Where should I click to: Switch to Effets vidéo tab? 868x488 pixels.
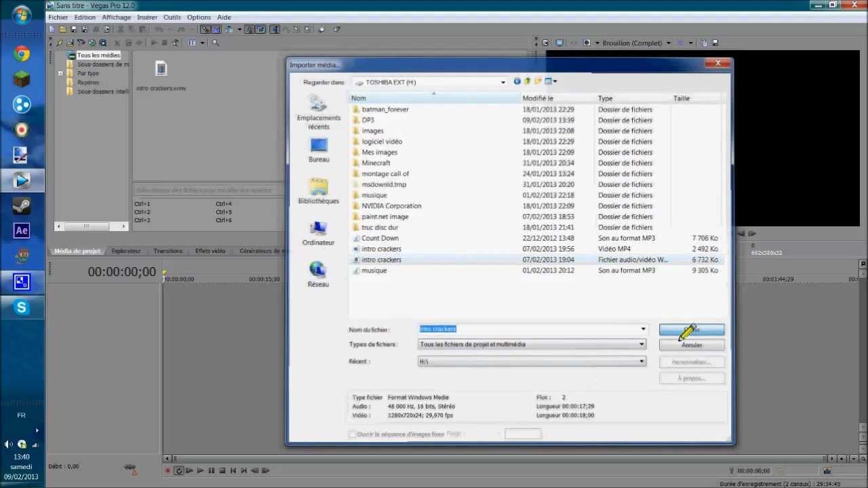coord(210,251)
